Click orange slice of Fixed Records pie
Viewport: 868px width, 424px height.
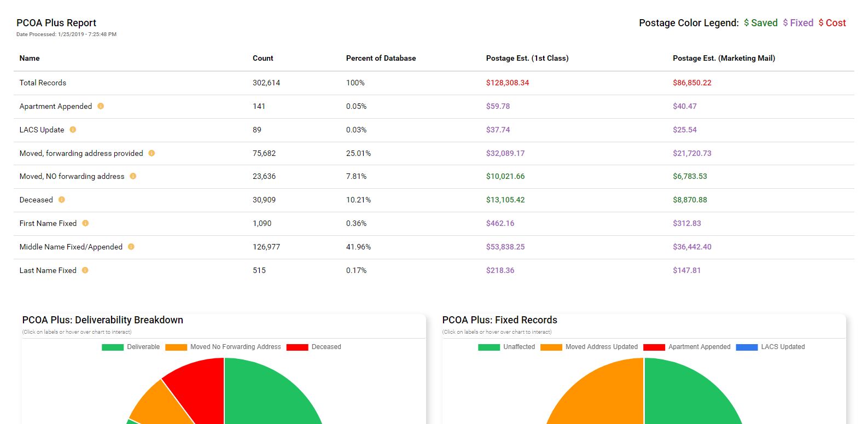pyautogui.click(x=602, y=394)
